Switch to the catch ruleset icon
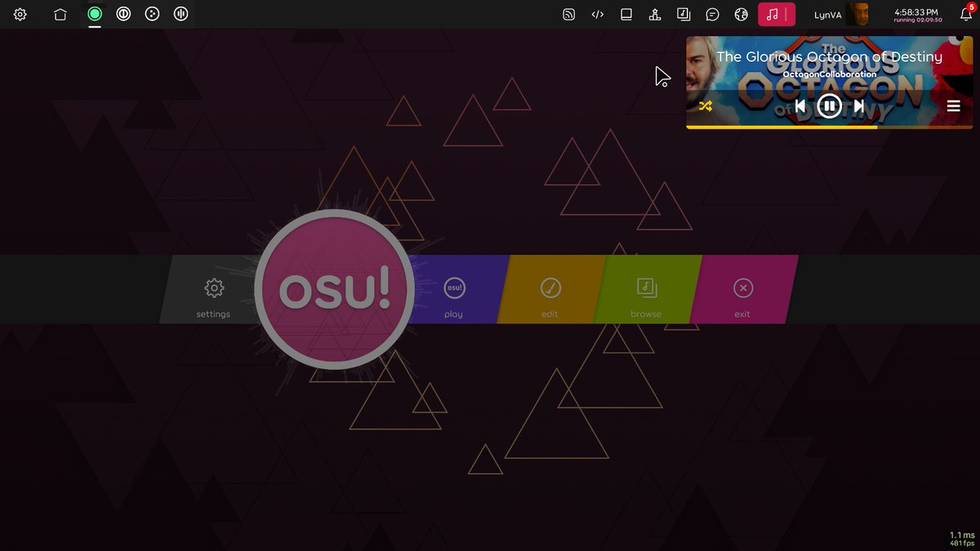Viewport: 980px width, 551px height. [x=152, y=14]
